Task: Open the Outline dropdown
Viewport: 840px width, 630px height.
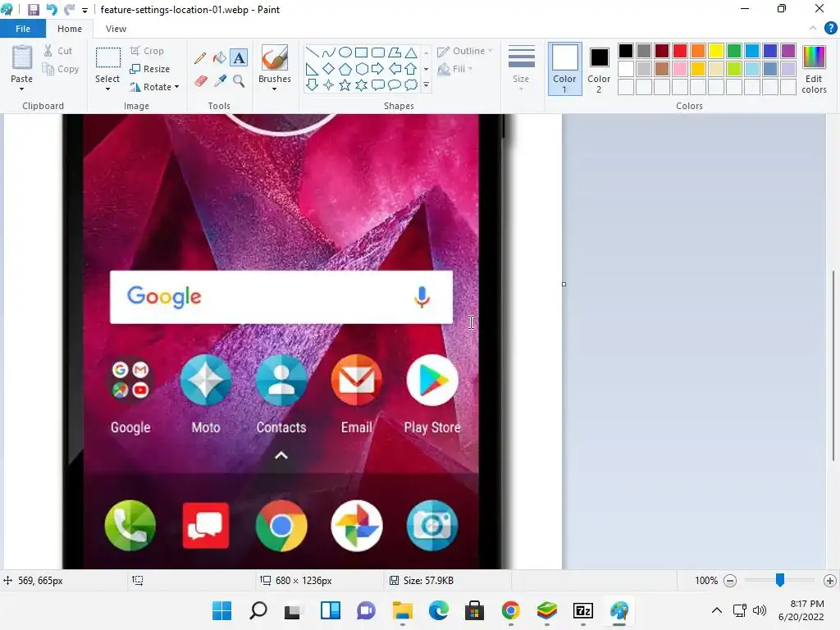Action: point(464,51)
